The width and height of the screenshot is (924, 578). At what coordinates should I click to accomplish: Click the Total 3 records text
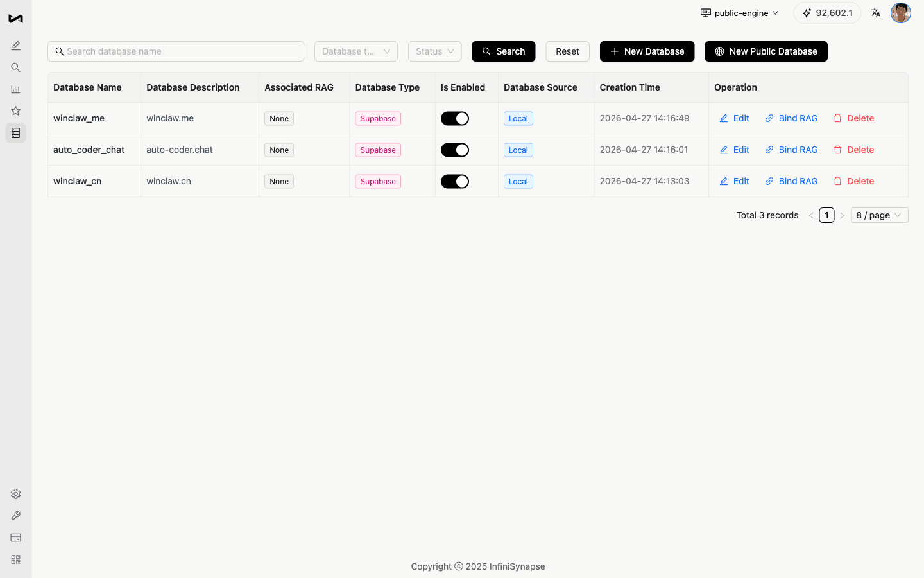pos(767,215)
